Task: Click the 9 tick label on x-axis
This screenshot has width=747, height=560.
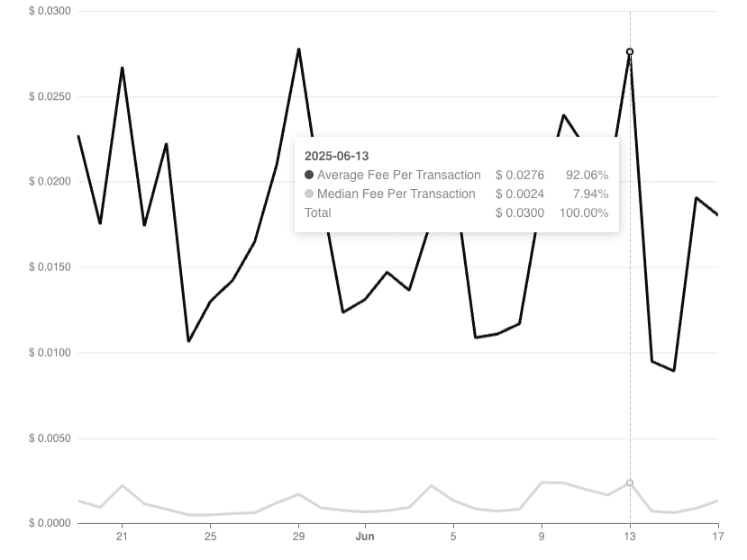Action: coord(542,537)
